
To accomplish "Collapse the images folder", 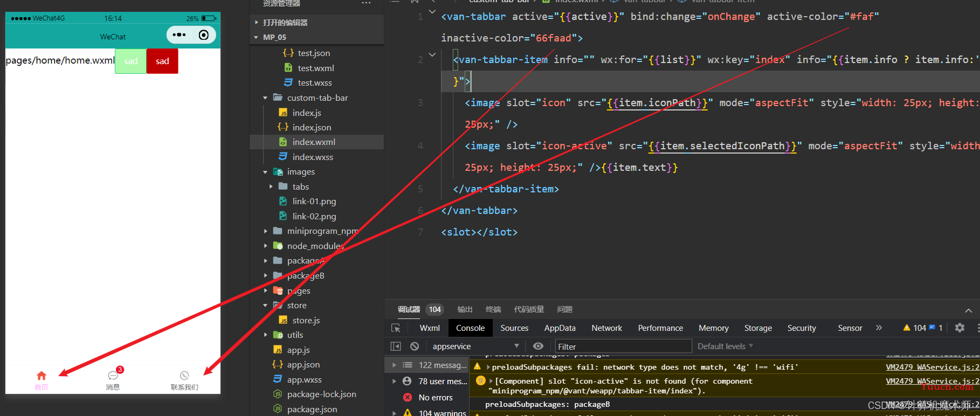I will pyautogui.click(x=265, y=172).
